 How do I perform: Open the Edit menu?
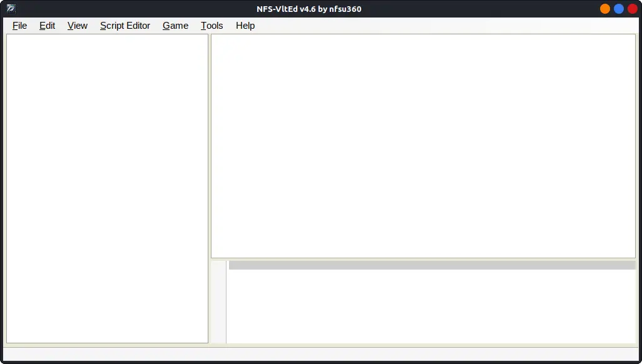coord(47,26)
